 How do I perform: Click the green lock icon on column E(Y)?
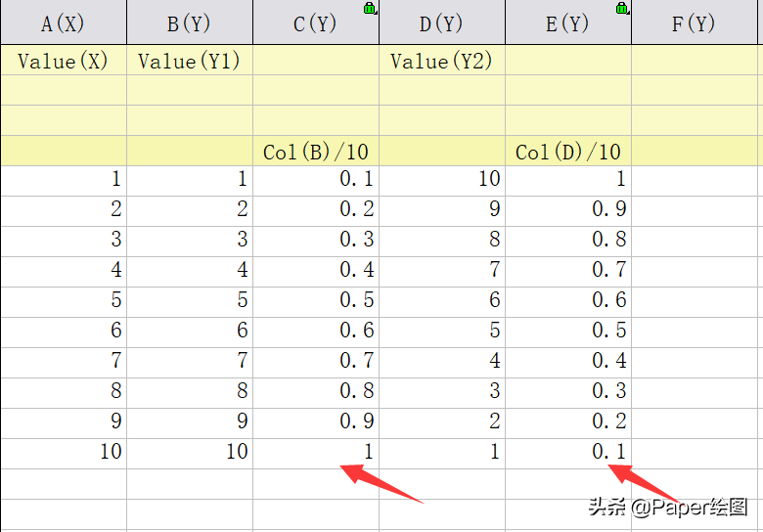click(x=622, y=8)
